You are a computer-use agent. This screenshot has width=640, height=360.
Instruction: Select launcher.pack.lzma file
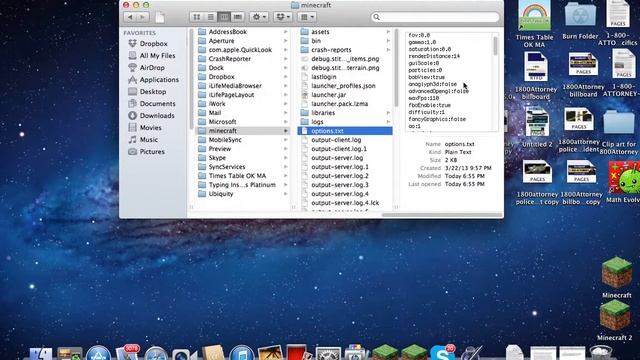click(345, 104)
